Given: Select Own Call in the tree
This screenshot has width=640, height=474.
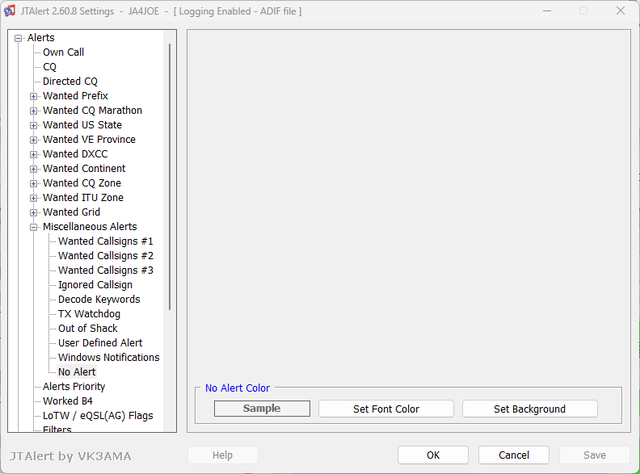Looking at the screenshot, I should pyautogui.click(x=63, y=52).
